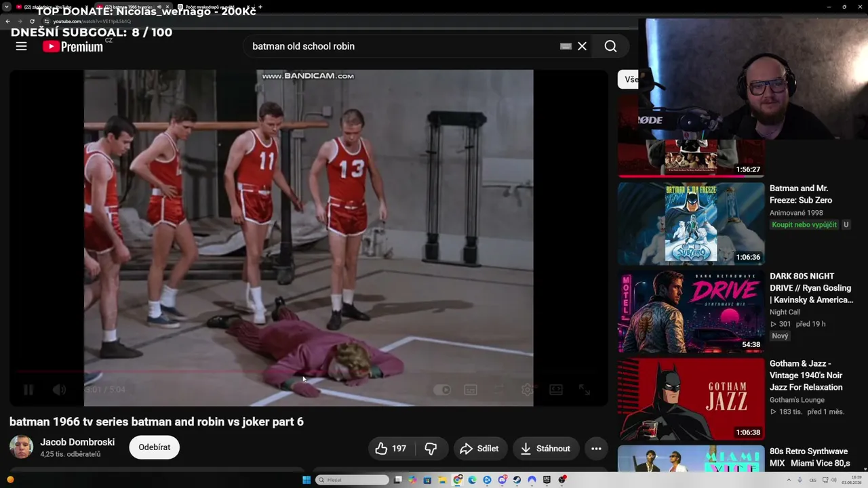Image resolution: width=868 pixels, height=488 pixels.
Task: Open the Jacob Dombroski channel link
Action: coord(77,442)
